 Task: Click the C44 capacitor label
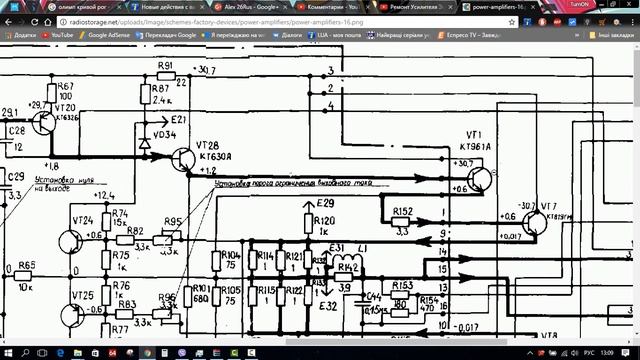pos(373,297)
